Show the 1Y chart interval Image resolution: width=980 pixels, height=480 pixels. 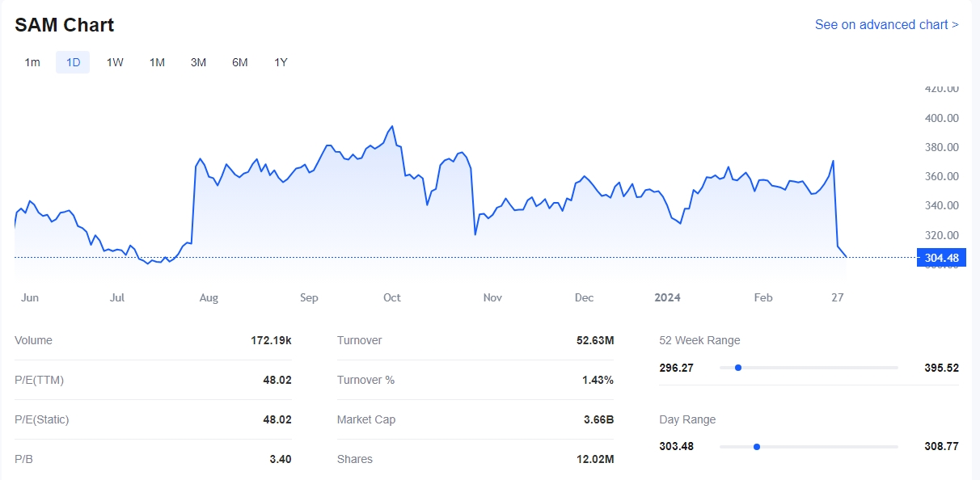point(281,62)
